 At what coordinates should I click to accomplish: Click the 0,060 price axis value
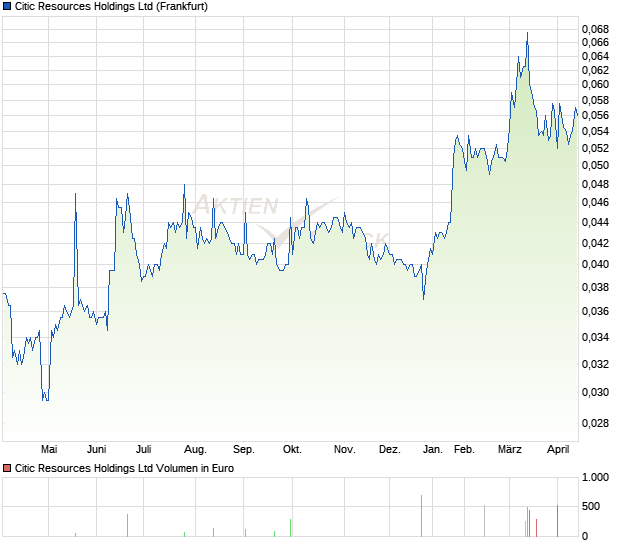pyautogui.click(x=595, y=84)
